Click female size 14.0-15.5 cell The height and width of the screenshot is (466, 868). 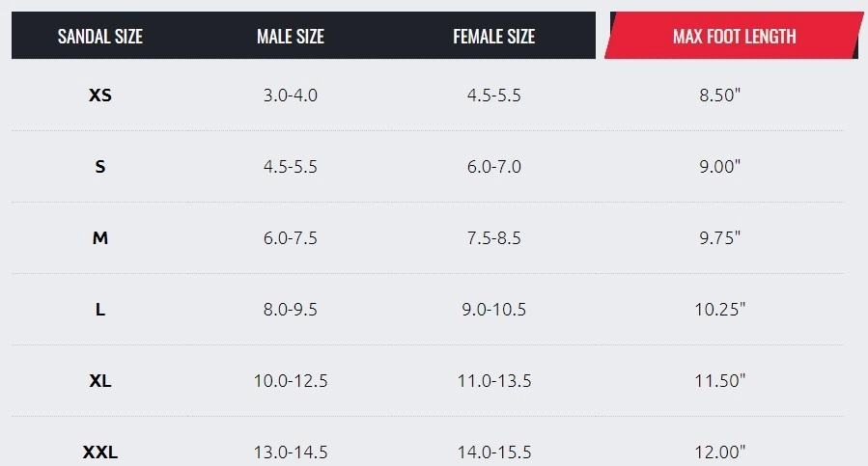click(x=493, y=452)
